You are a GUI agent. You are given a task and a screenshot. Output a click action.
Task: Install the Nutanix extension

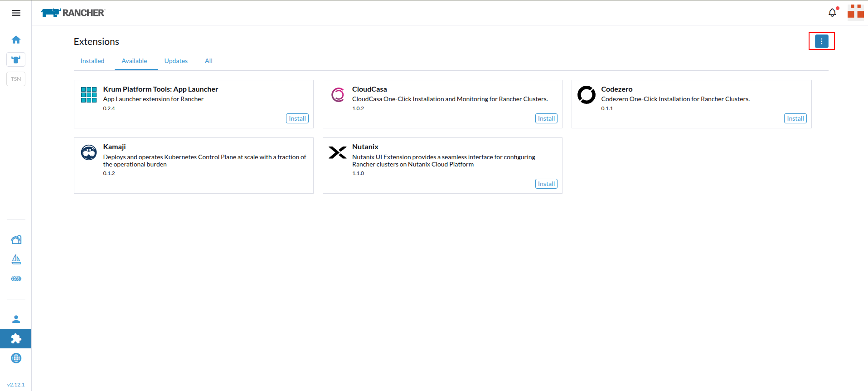click(x=546, y=184)
